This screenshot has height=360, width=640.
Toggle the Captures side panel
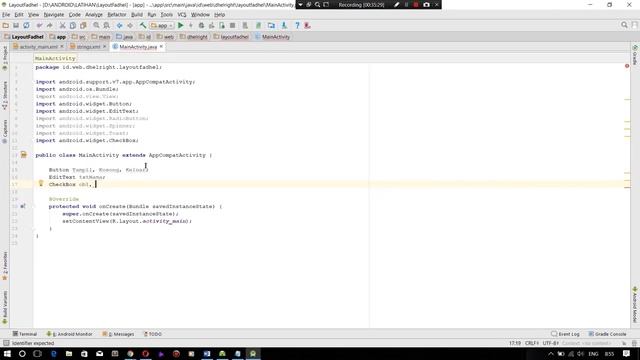[x=5, y=131]
